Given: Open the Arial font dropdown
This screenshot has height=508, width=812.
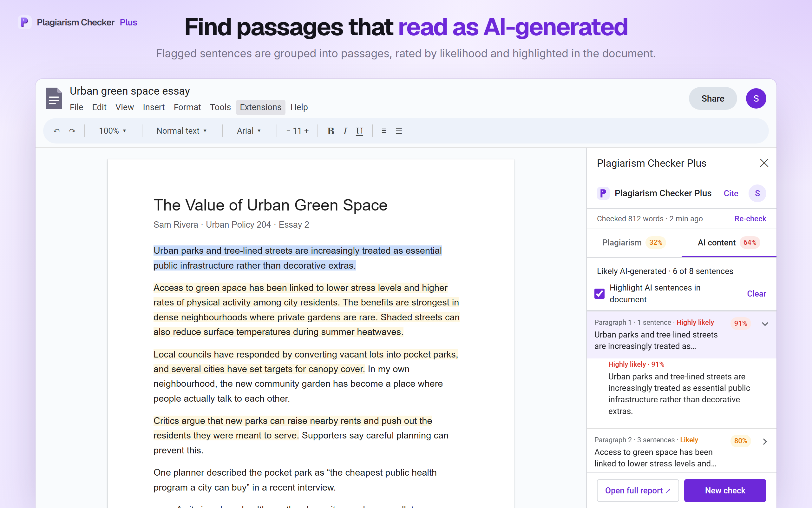Looking at the screenshot, I should coord(249,131).
